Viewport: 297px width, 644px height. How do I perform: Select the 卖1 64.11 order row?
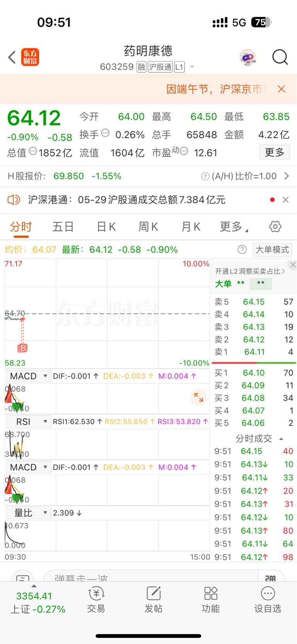[254, 352]
